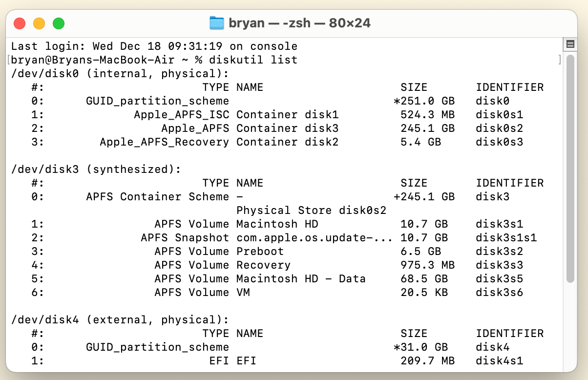Click the '/dev/disk4 (external, physical)' header line

[x=120, y=320]
